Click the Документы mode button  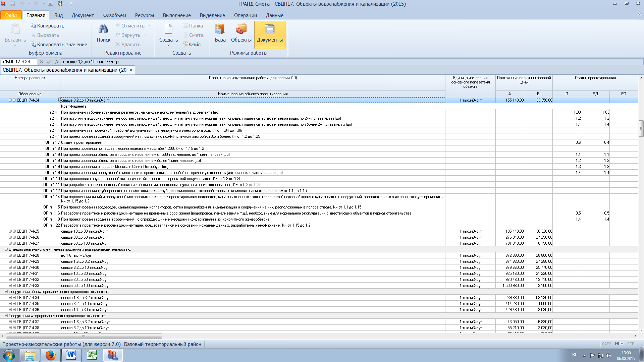point(270,35)
